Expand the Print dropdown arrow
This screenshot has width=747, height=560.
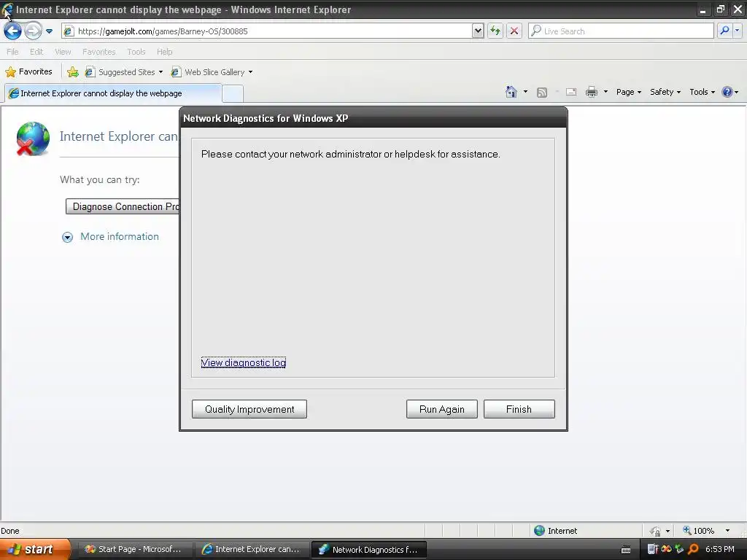click(605, 92)
